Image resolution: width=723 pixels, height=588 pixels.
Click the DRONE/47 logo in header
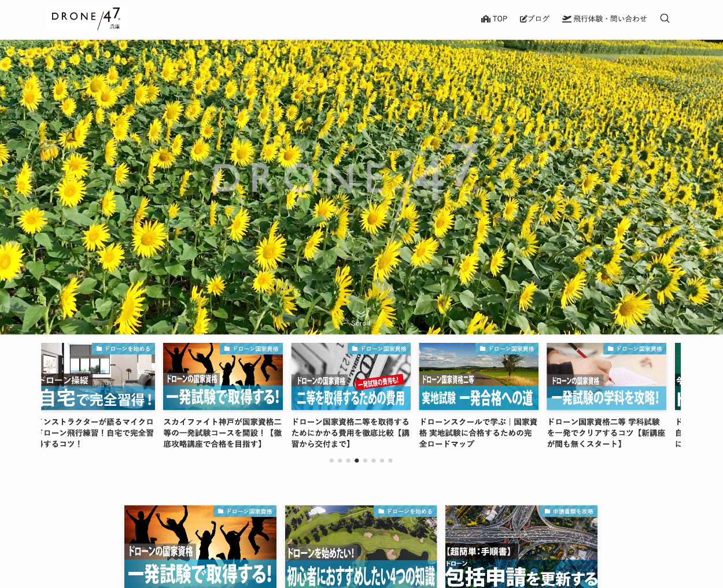coord(86,18)
